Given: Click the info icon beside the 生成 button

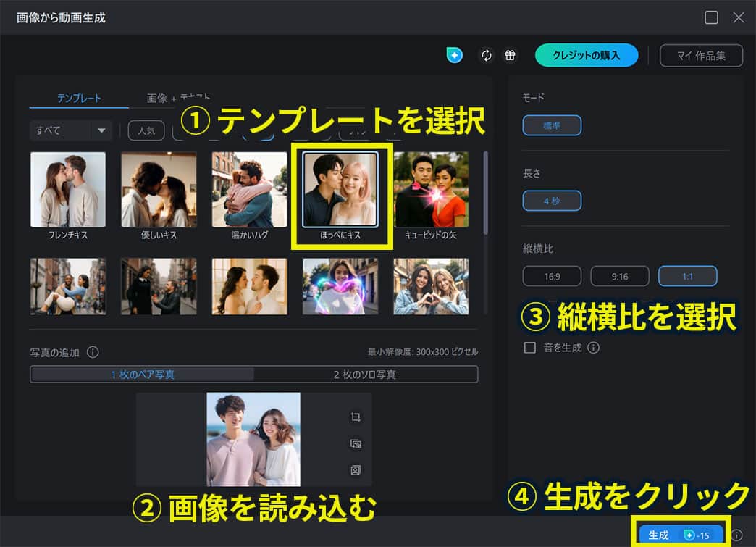Looking at the screenshot, I should 737,536.
